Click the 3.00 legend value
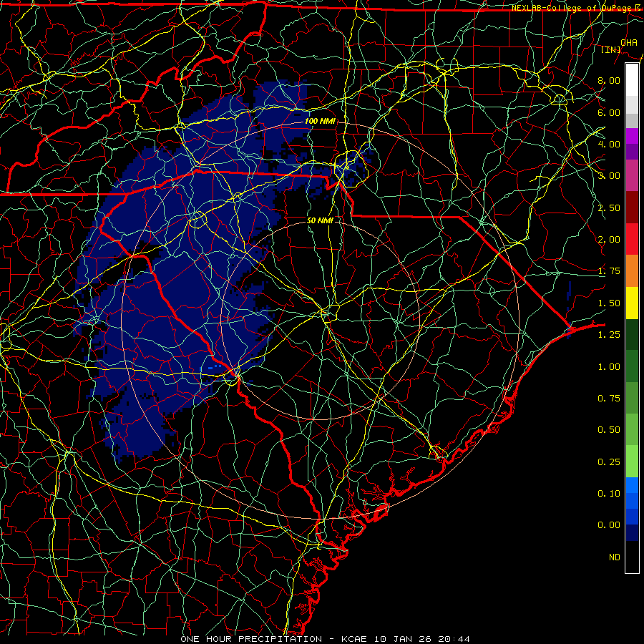Image resolution: width=644 pixels, height=644 pixels. (x=609, y=176)
